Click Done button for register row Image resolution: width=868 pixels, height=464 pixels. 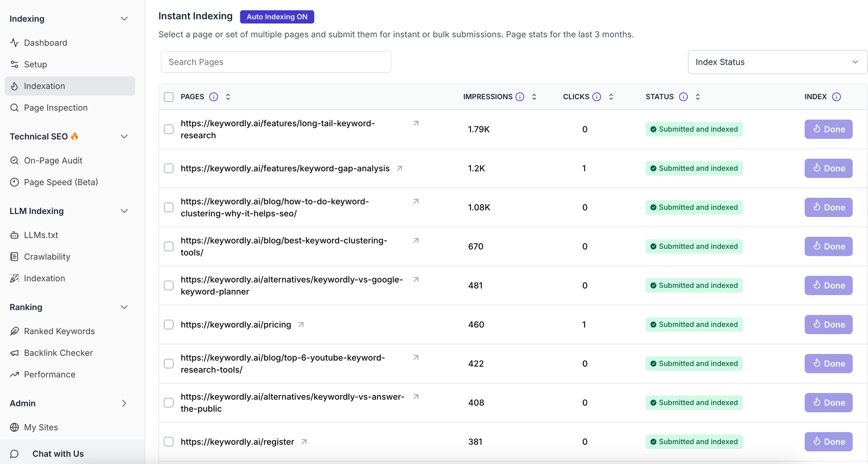828,442
